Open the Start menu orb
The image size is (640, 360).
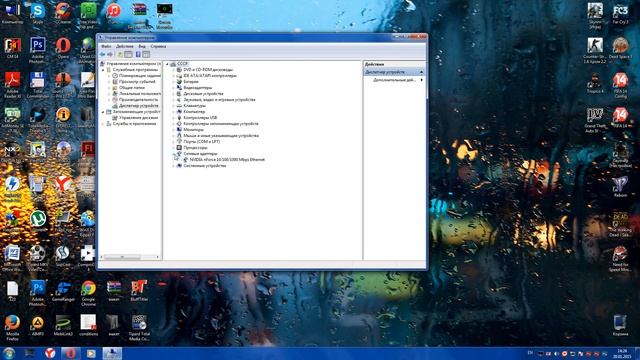point(9,353)
